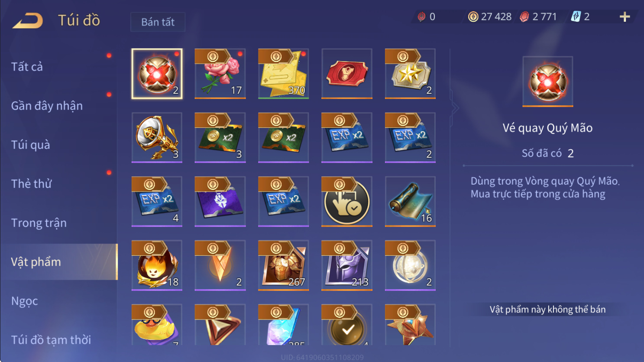Image resolution: width=644 pixels, height=362 pixels.
Task: Select the gold ticket item with count 370
Action: click(283, 74)
